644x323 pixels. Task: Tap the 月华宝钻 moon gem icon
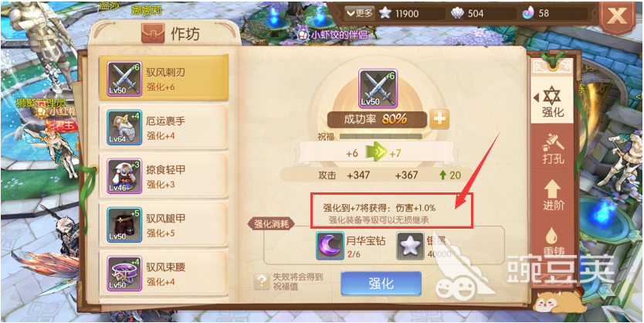coord(330,246)
